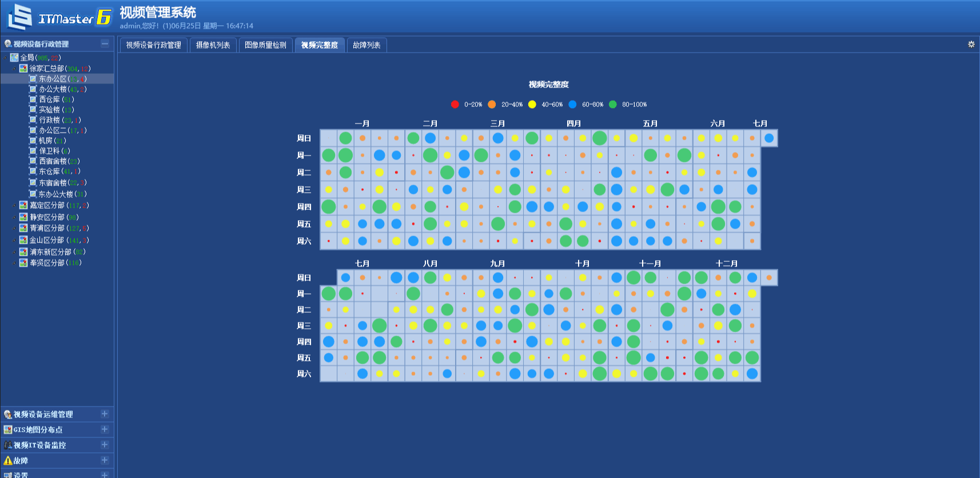Click the binoculars icon for 视频IT设备监控
This screenshot has width=980, height=478.
(x=8, y=445)
